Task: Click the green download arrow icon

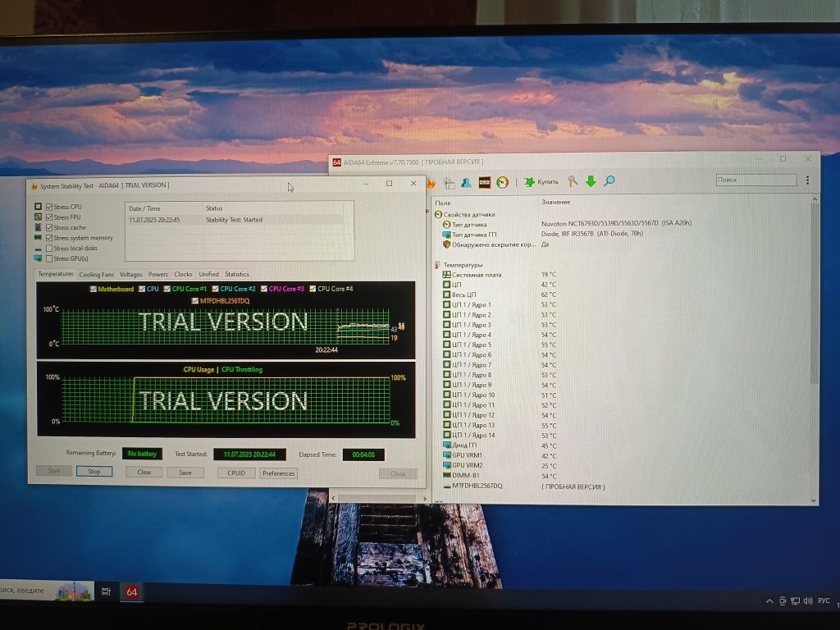Action: [591, 181]
